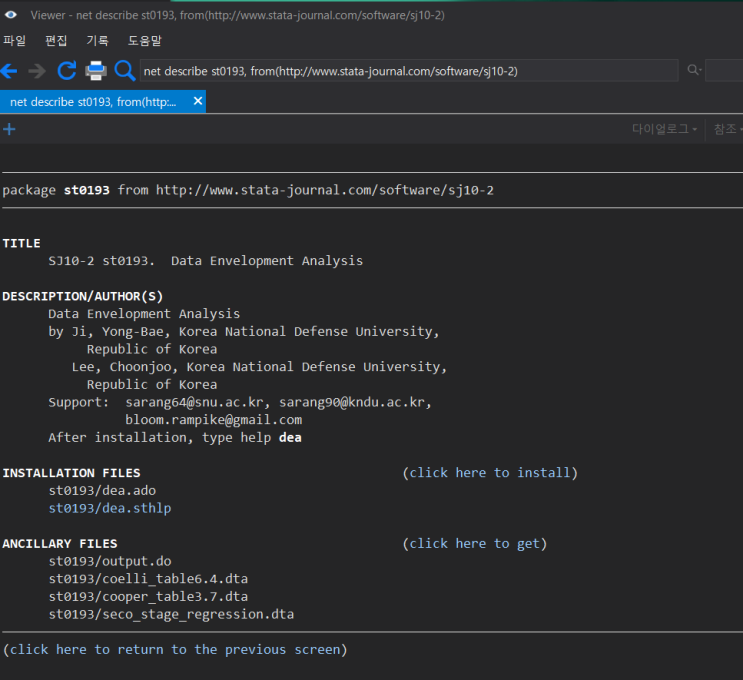Click the small search icon at far right
Screen dimensions: 743x680
(693, 70)
